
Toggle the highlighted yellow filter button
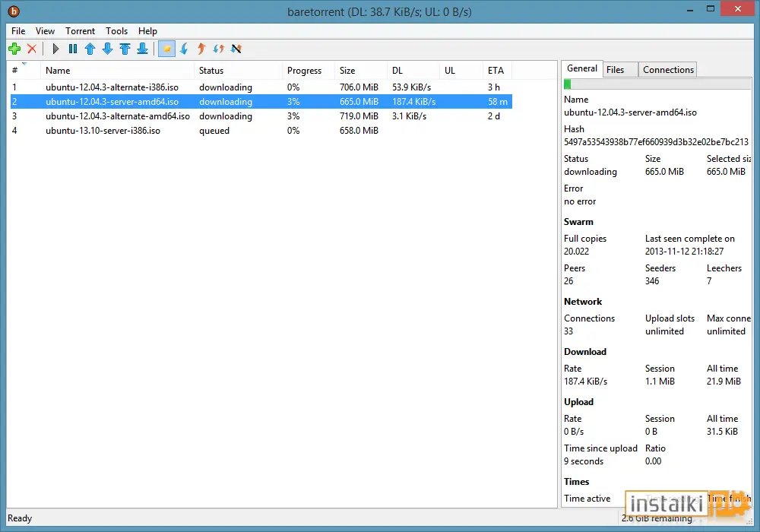coord(166,49)
